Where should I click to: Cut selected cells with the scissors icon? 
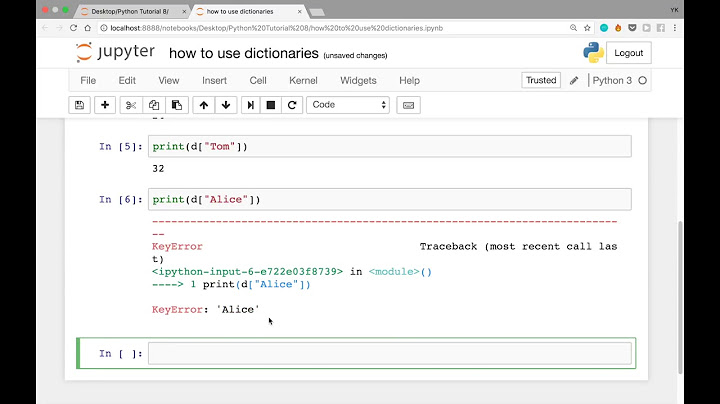click(131, 105)
